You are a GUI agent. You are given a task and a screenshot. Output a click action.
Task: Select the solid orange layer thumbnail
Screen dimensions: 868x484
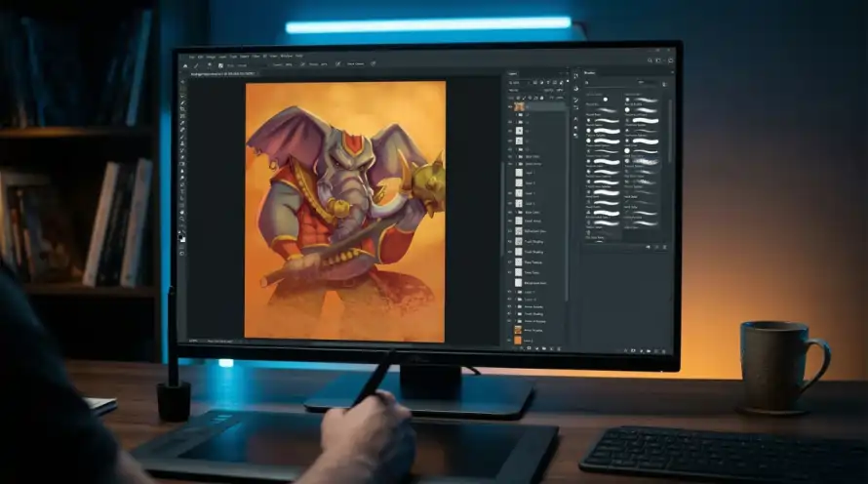[x=518, y=340]
